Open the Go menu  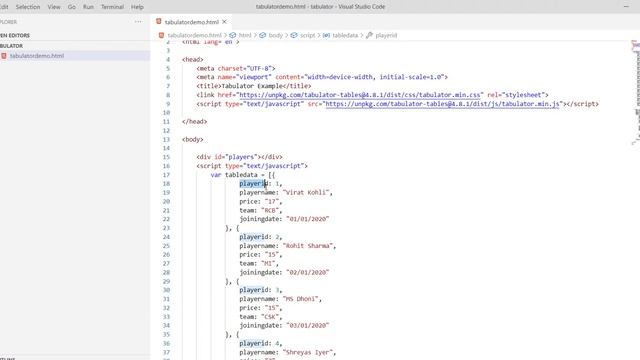point(71,7)
